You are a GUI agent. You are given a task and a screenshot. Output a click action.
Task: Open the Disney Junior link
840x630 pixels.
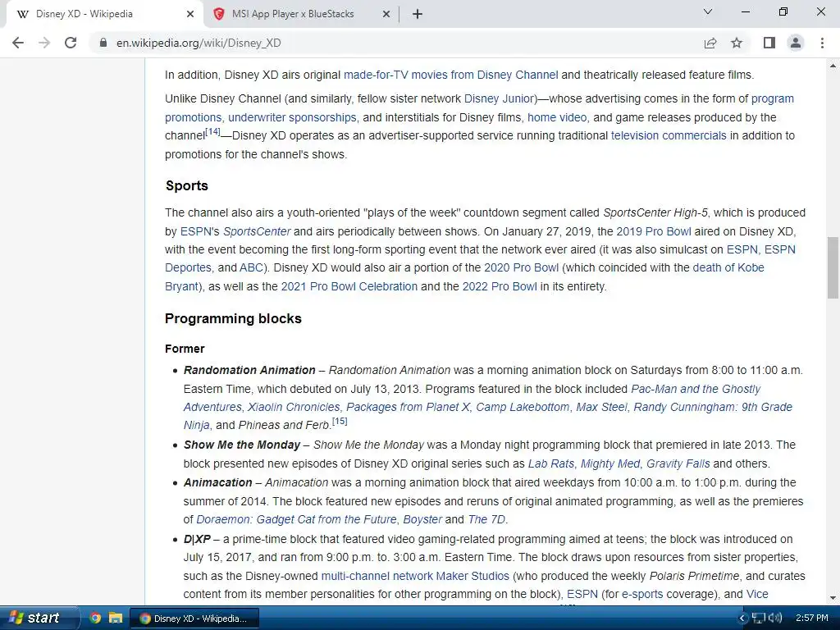(500, 98)
